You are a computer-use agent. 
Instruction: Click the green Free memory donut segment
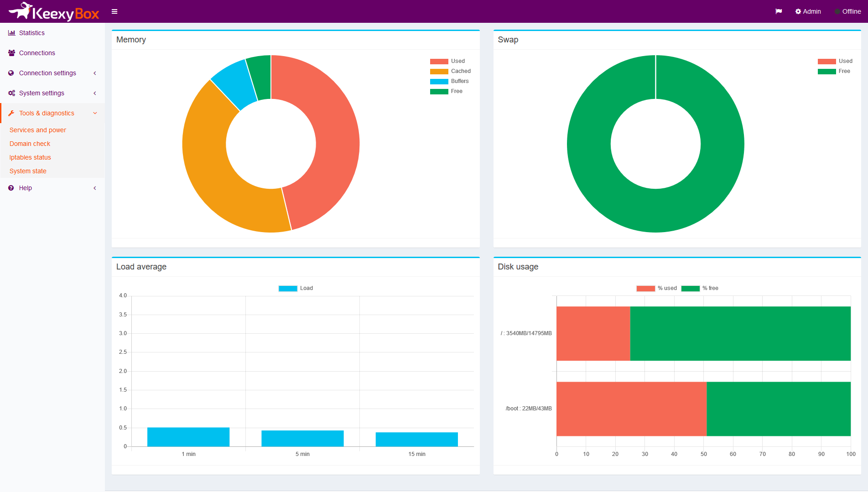tap(261, 77)
